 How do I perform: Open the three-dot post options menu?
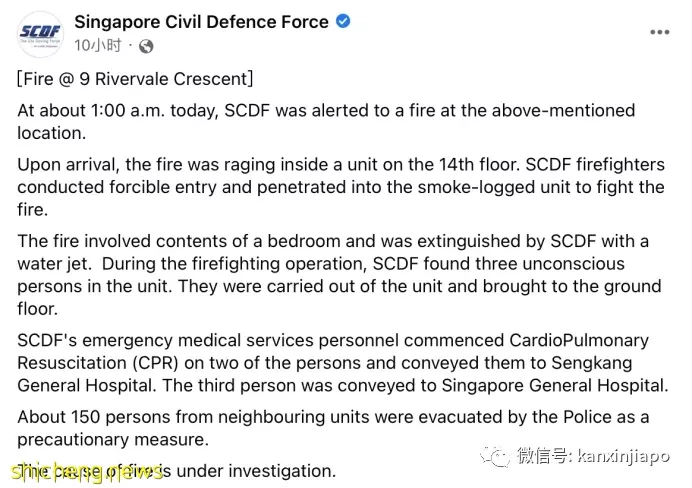pyautogui.click(x=659, y=32)
